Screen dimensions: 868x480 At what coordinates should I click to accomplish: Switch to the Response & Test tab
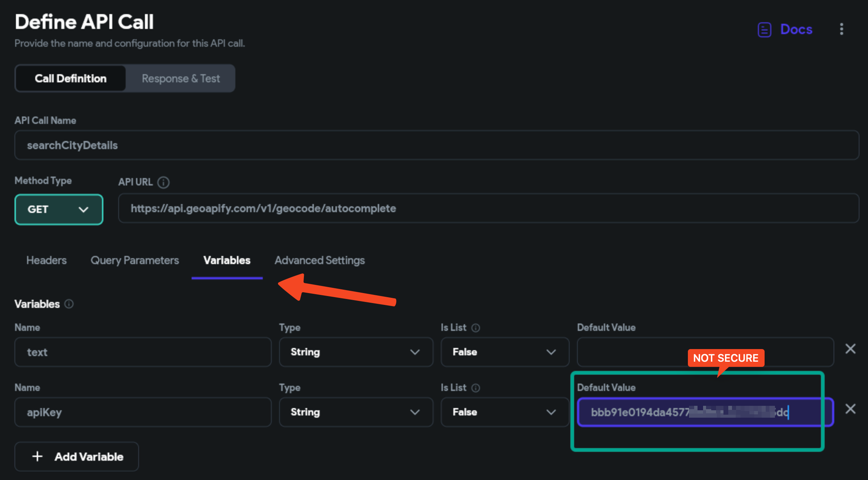tap(180, 79)
